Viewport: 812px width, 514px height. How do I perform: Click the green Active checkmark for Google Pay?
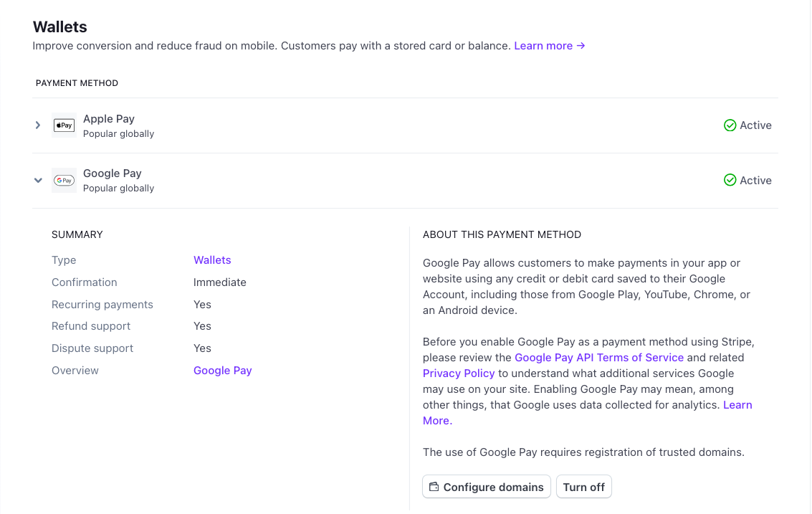[730, 181]
